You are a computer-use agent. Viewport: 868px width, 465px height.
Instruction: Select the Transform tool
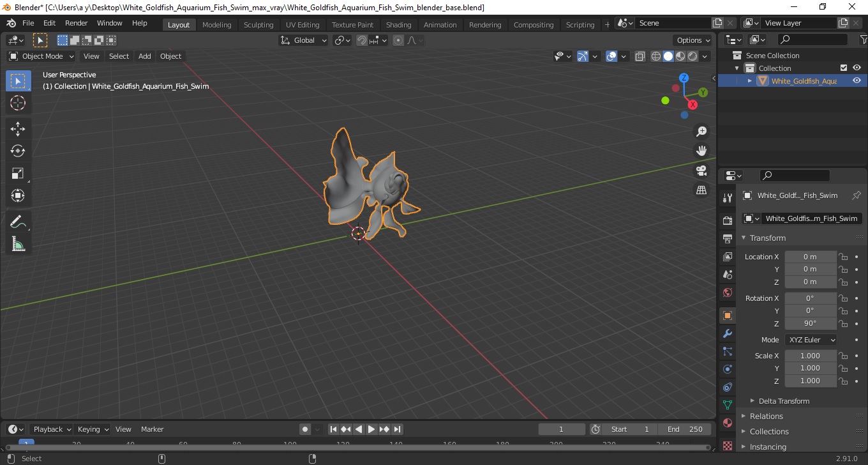[x=18, y=195]
